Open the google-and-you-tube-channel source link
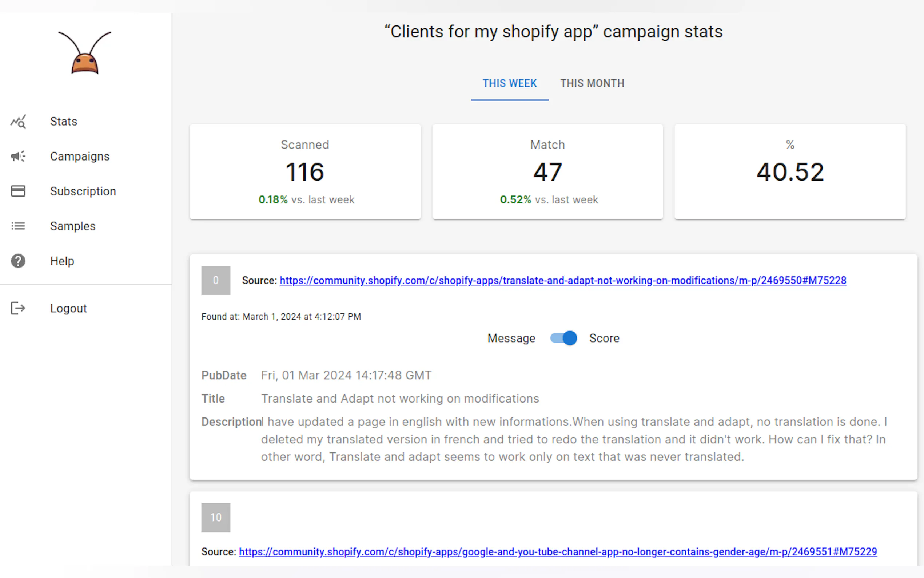924x578 pixels. click(558, 552)
